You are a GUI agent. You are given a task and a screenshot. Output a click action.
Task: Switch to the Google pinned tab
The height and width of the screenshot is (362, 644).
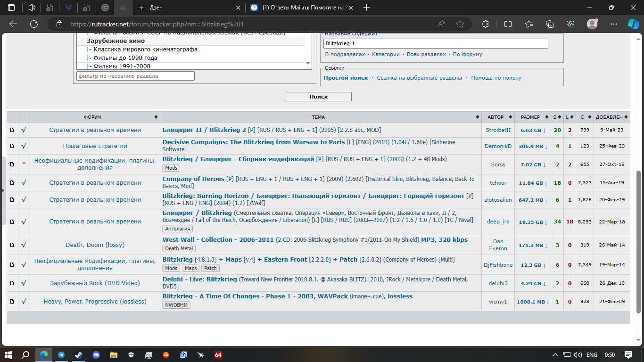pyautogui.click(x=105, y=8)
